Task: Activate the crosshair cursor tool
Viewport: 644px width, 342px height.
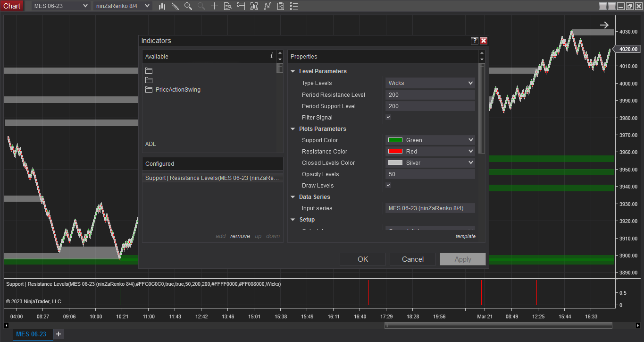Action: coord(215,6)
